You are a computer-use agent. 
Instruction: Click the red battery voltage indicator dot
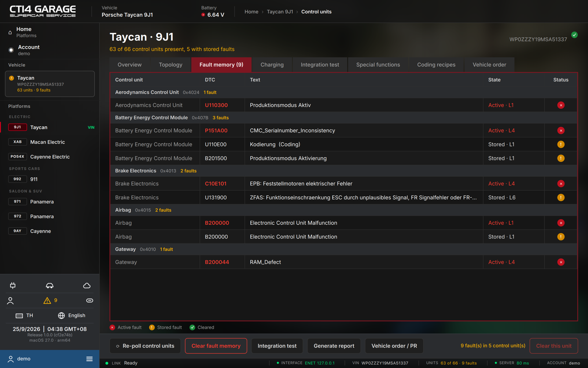click(x=203, y=15)
